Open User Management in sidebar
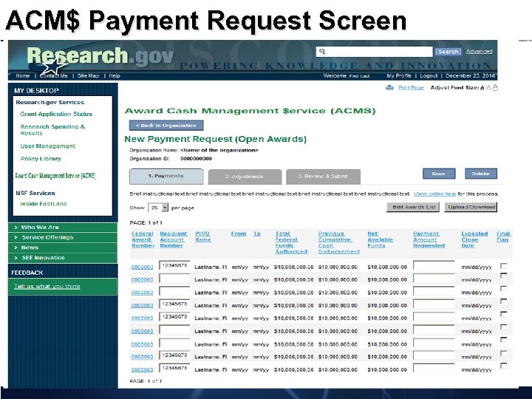This screenshot has height=399, width=532. (47, 146)
